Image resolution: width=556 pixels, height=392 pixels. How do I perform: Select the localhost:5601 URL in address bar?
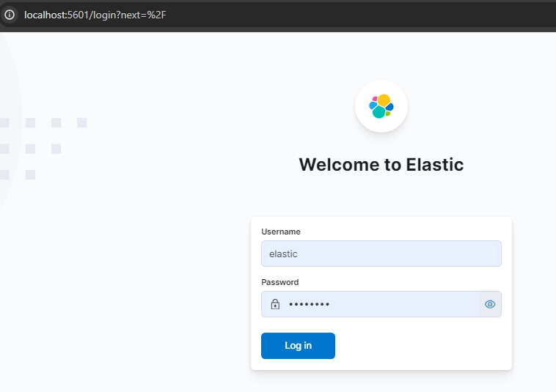point(95,15)
